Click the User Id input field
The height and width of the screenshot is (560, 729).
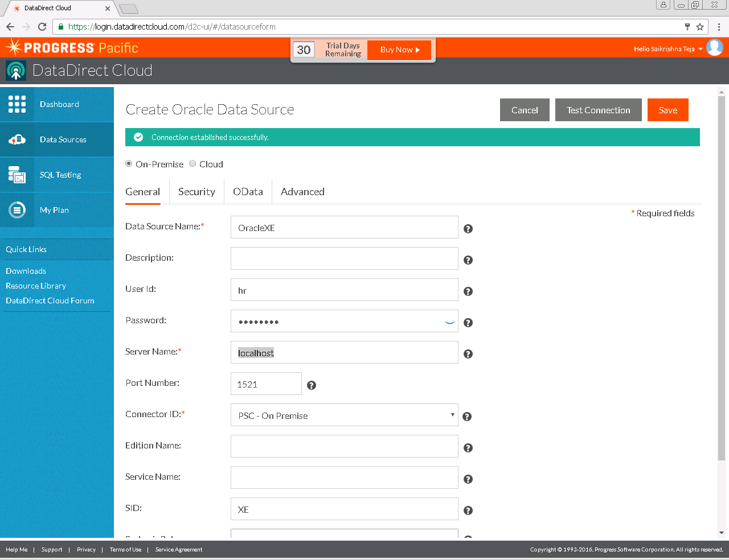(345, 290)
